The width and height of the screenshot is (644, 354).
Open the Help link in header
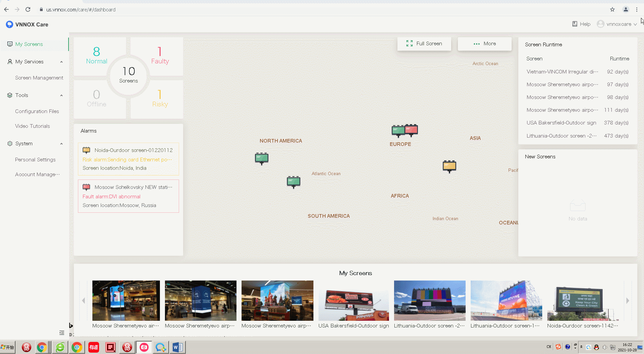coord(581,24)
